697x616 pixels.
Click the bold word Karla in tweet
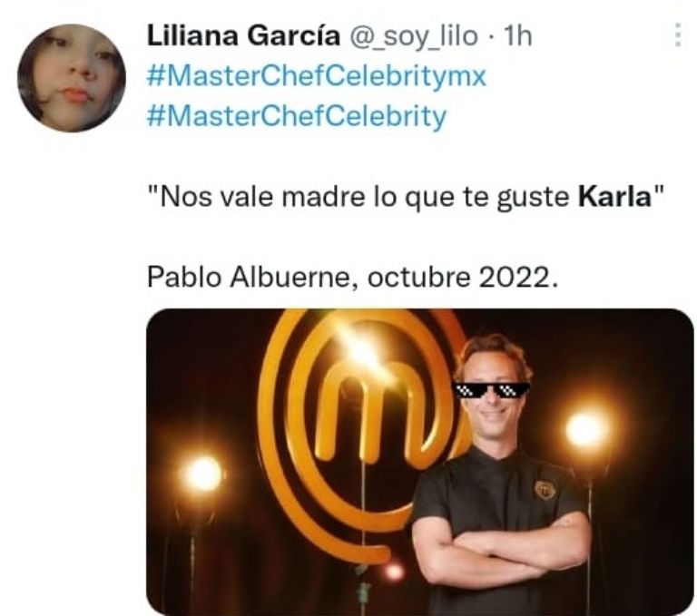[614, 197]
